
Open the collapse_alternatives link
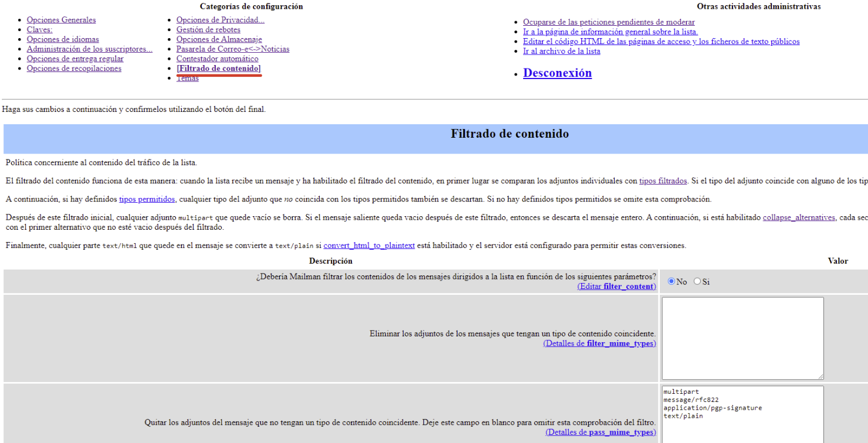799,217
